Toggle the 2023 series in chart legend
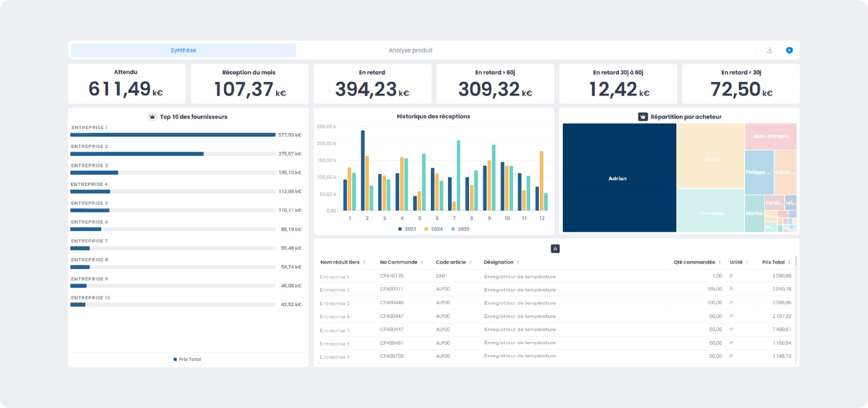The height and width of the screenshot is (408, 868). (407, 229)
